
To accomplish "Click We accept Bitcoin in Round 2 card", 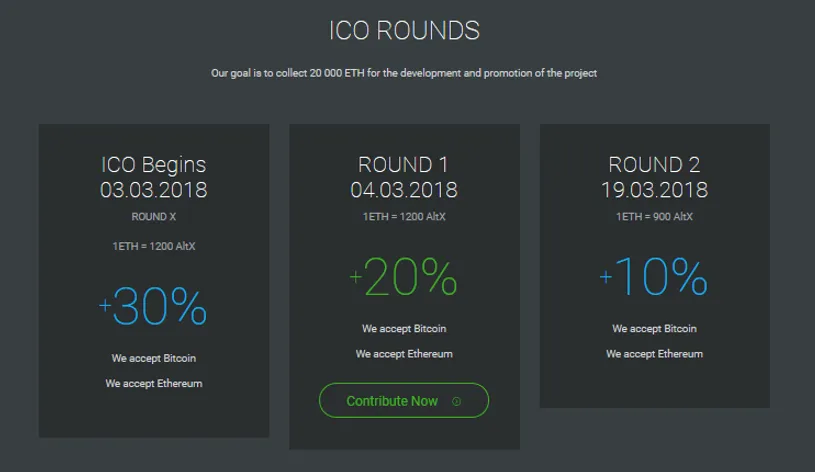I will (x=654, y=329).
